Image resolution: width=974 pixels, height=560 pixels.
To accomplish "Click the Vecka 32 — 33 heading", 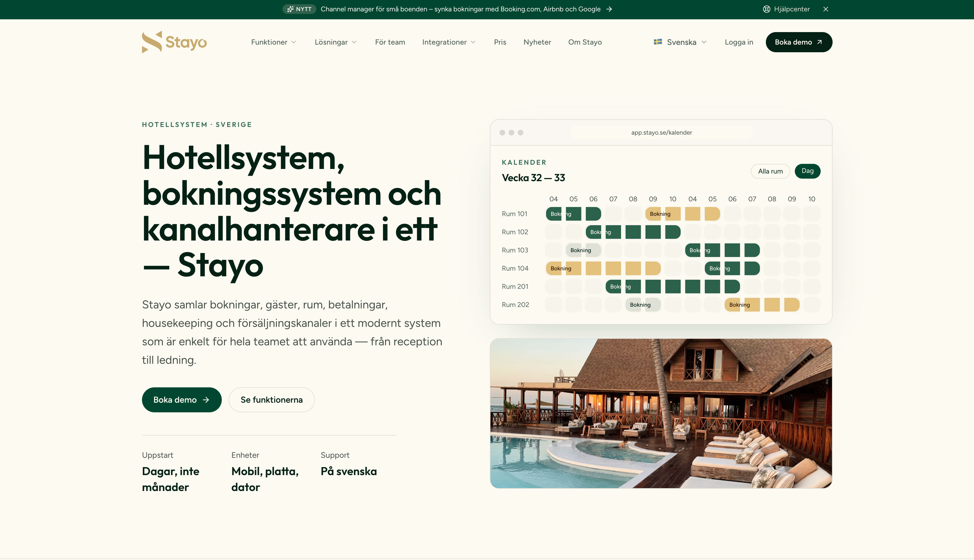I will (533, 178).
